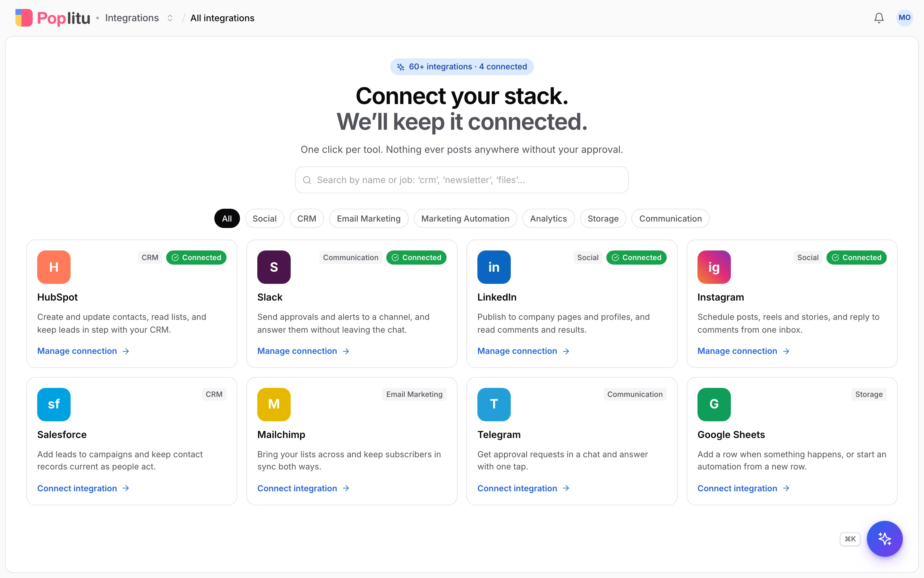Viewport: 924px width, 578px height.
Task: Connect the Salesforce integration
Action: [x=83, y=488]
